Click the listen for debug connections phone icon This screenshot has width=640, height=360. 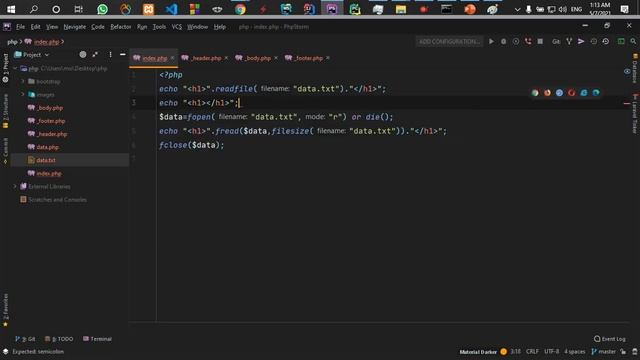click(x=528, y=42)
